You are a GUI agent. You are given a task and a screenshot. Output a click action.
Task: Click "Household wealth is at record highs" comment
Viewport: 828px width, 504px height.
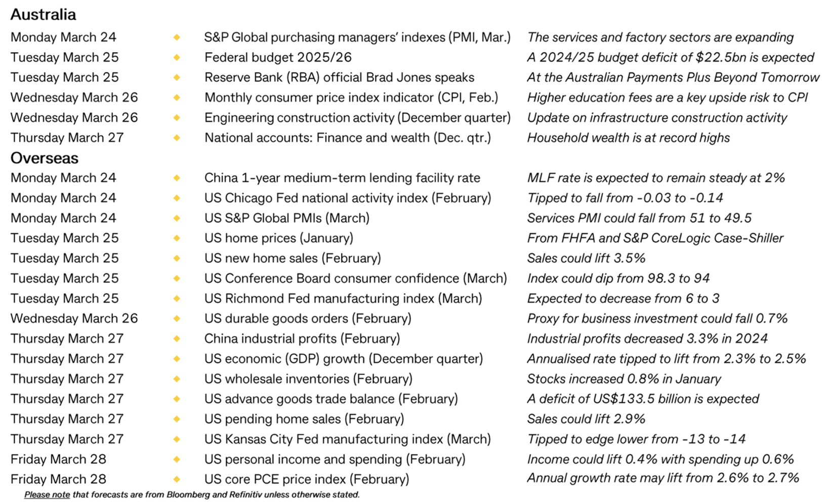[628, 138]
